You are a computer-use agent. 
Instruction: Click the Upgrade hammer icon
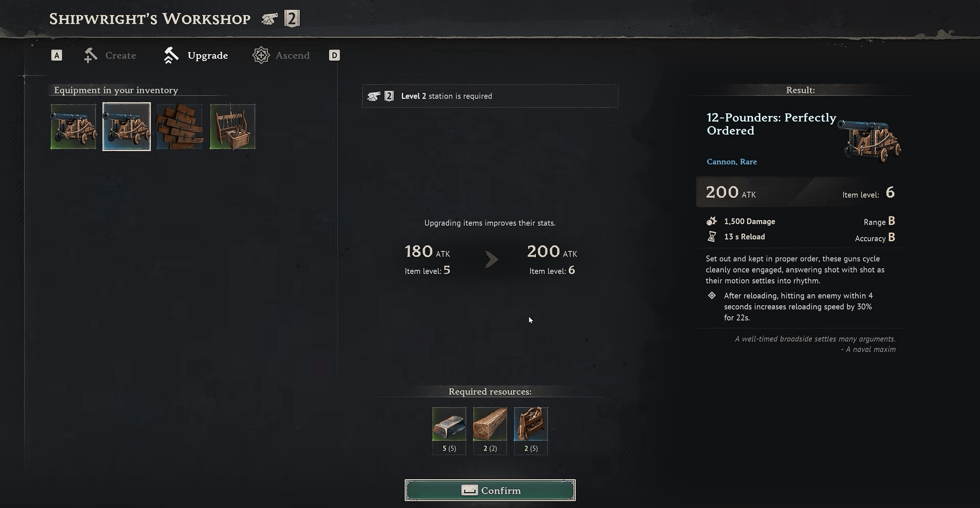(x=171, y=55)
